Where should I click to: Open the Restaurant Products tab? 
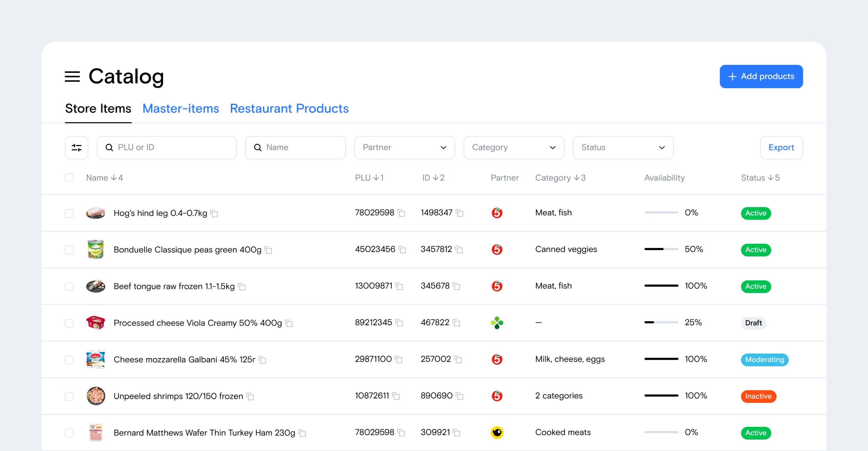289,109
